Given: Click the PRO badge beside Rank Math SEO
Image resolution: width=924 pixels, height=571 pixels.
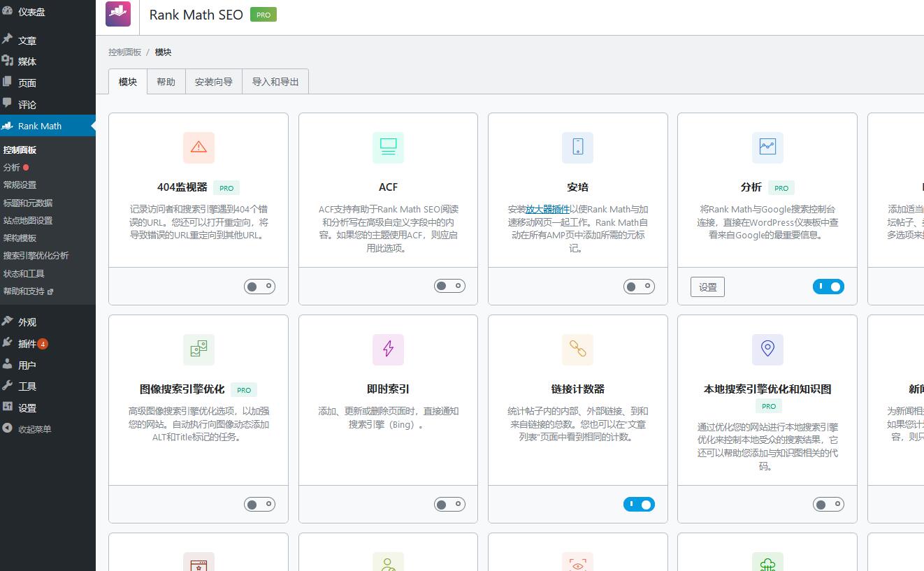Looking at the screenshot, I should [x=264, y=15].
